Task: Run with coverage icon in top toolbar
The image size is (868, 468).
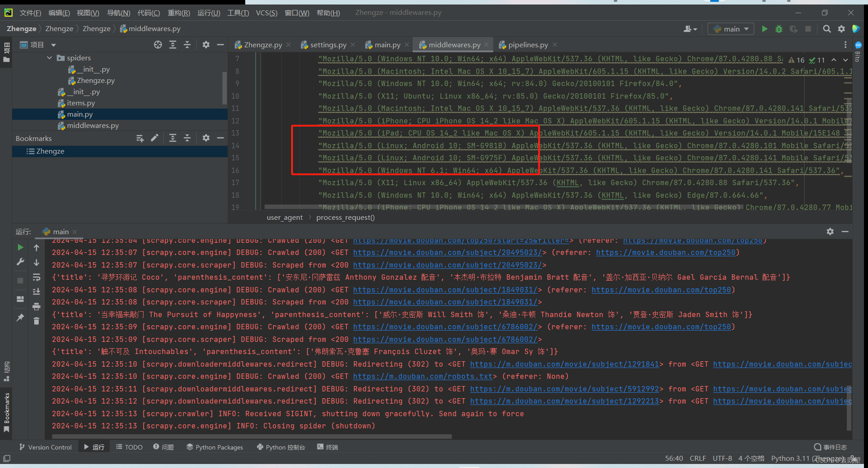Action: pos(794,29)
